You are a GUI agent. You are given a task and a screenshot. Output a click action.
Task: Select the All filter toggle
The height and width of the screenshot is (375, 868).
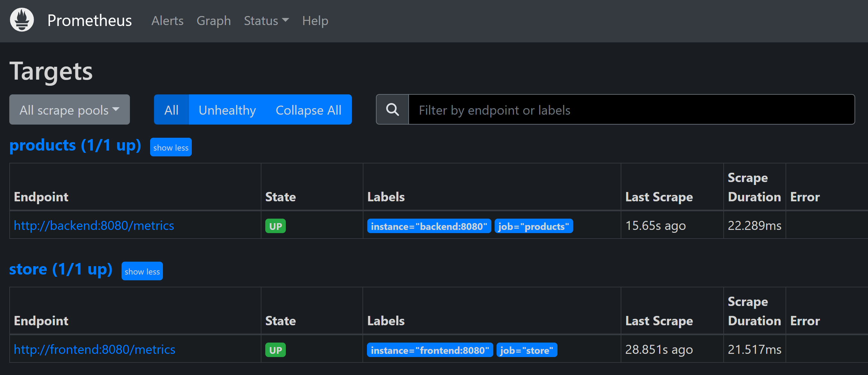point(171,109)
